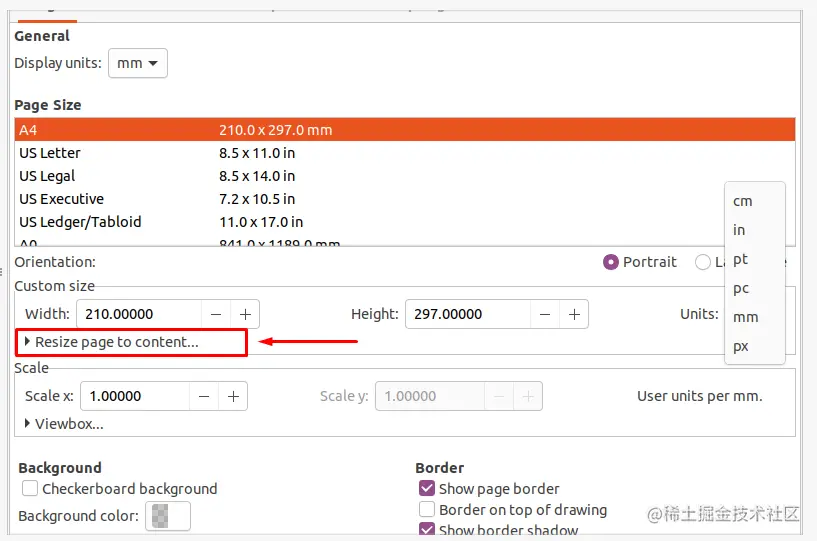Open the Display units dropdown
Screen dimensions: 817x541
point(138,63)
